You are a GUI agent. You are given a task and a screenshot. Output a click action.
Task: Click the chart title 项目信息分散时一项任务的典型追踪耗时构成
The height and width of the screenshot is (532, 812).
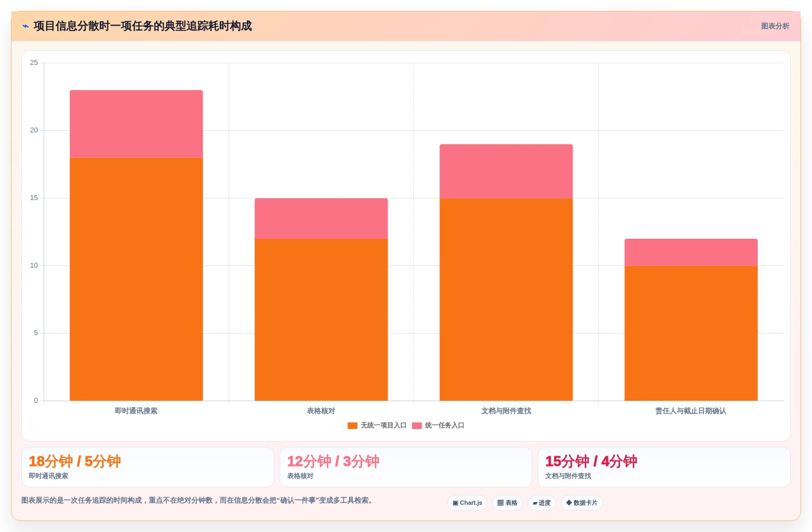coord(143,26)
